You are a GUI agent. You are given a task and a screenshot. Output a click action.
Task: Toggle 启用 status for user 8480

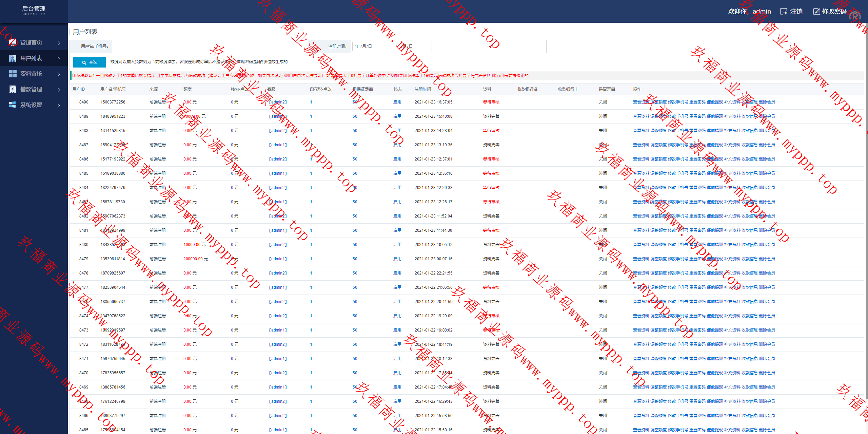click(397, 245)
